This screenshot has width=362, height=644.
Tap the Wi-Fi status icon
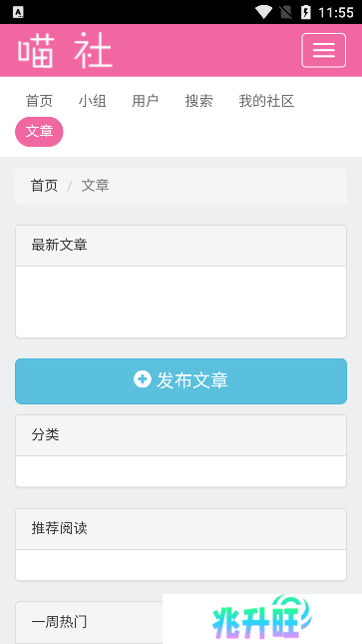click(263, 12)
